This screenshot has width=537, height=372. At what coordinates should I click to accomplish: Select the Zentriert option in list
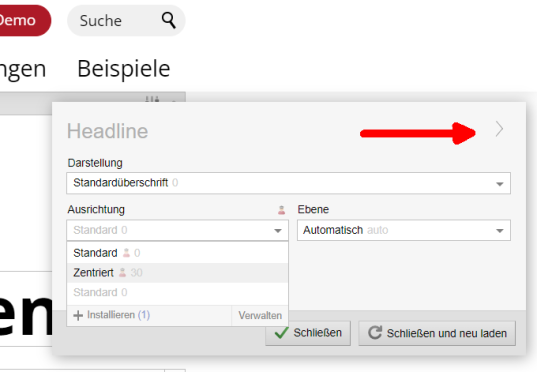point(177,273)
